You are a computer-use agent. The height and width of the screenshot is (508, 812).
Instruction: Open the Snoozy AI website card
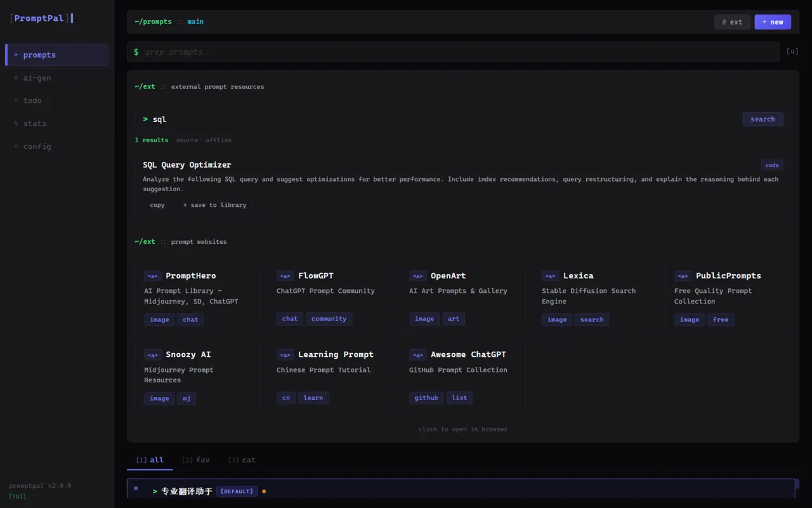pos(198,377)
